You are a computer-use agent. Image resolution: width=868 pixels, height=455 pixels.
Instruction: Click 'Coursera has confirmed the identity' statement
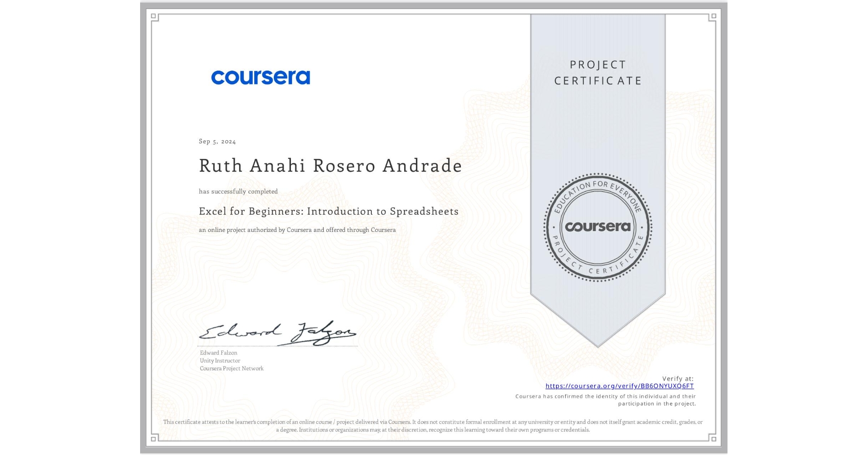605,400
